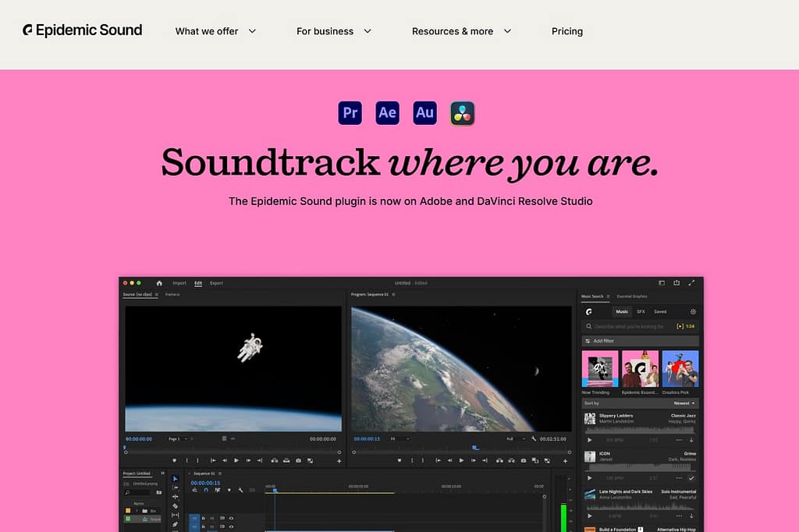The image size is (799, 532).
Task: Switch to the SFX tab
Action: click(641, 312)
